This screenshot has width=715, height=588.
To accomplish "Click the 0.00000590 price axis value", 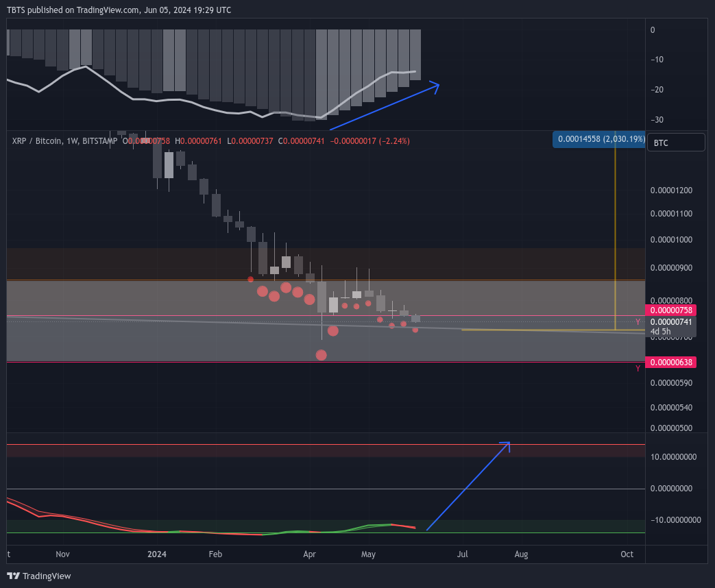I will pyautogui.click(x=671, y=383).
